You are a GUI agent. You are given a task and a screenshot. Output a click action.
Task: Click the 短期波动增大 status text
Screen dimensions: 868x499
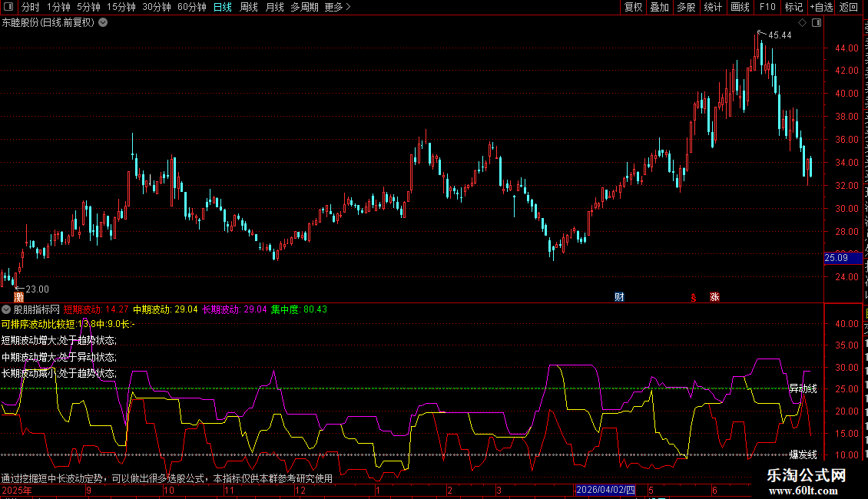point(59,341)
